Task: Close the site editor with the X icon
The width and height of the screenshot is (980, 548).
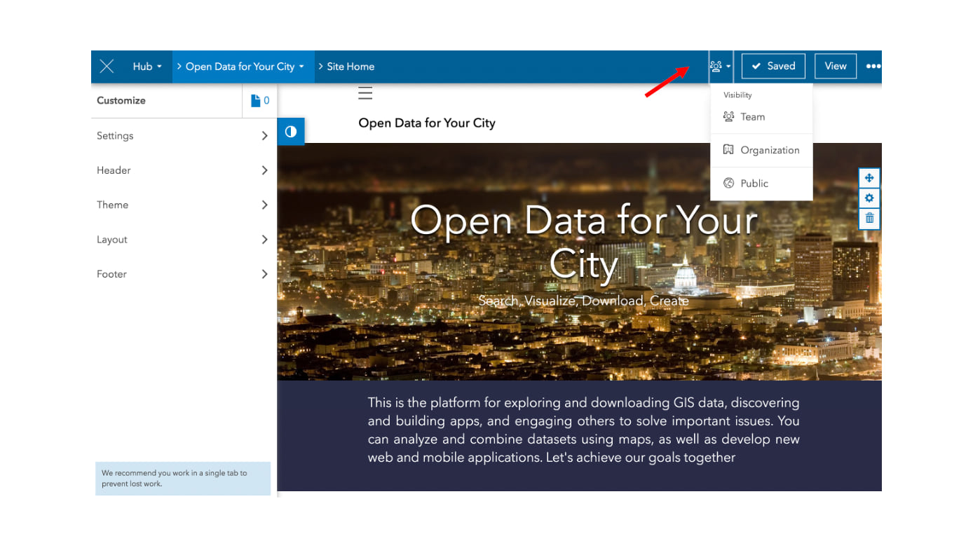Action: point(107,67)
